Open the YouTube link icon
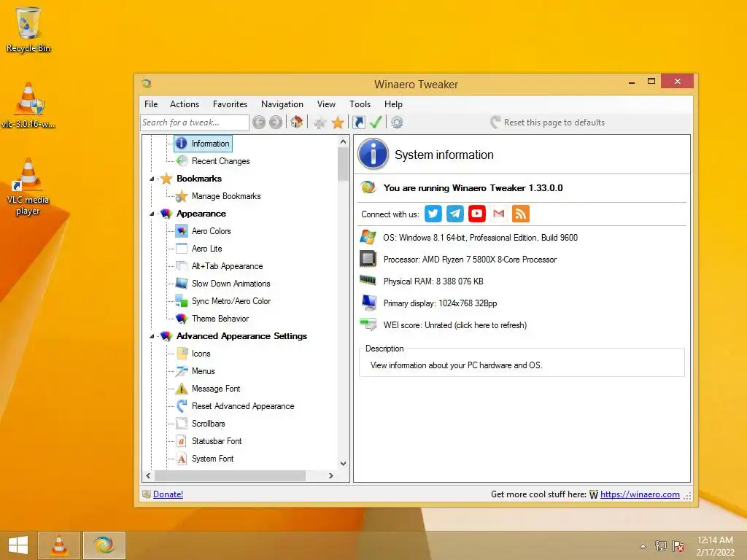 point(477,214)
